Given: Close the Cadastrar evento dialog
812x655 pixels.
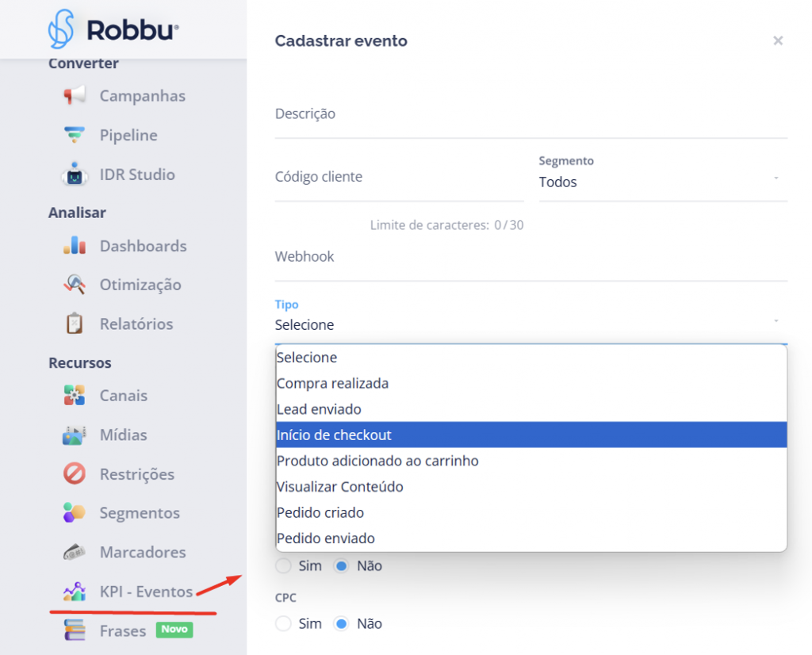Looking at the screenshot, I should [778, 40].
